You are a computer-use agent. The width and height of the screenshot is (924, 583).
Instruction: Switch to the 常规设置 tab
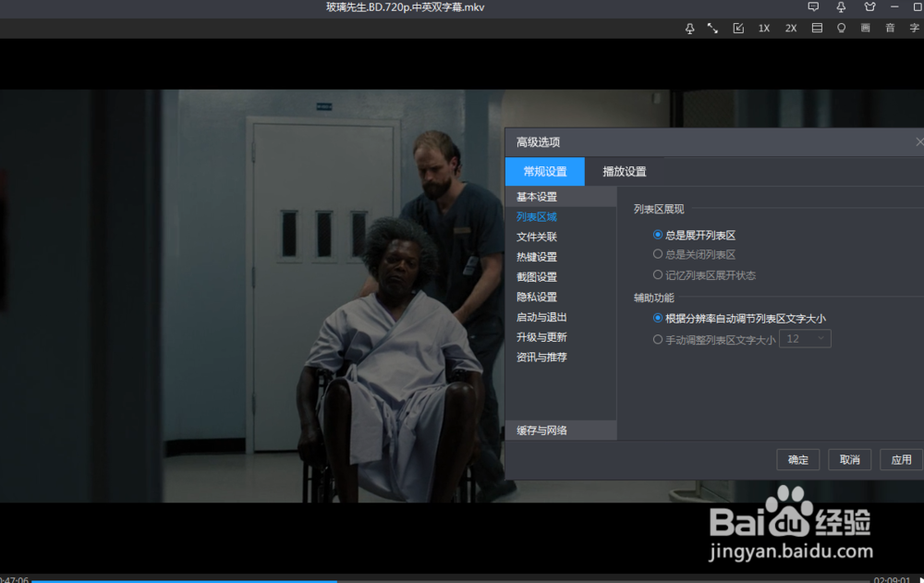(x=545, y=172)
